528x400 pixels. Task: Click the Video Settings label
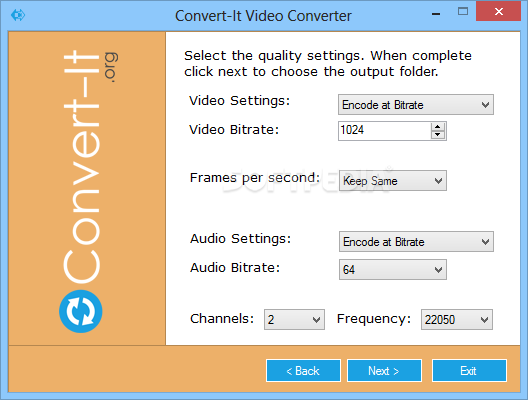(239, 101)
